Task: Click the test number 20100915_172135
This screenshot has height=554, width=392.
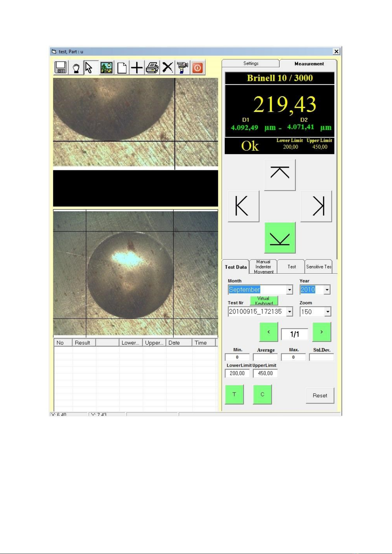Action: tap(256, 312)
